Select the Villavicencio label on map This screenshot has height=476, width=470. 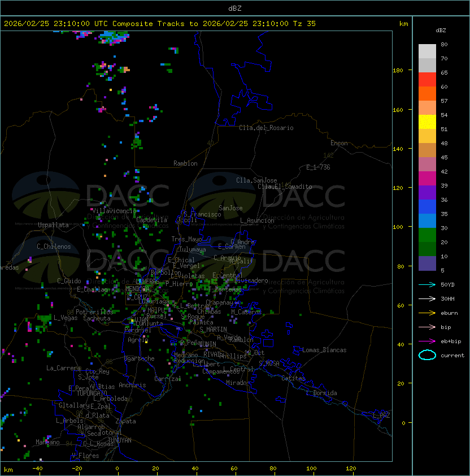pos(115,211)
